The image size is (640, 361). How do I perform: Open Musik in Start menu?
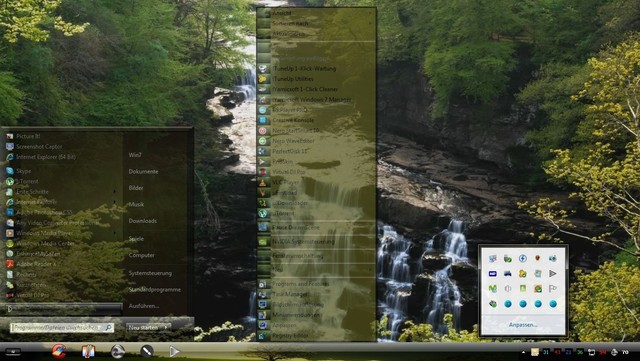(x=136, y=204)
